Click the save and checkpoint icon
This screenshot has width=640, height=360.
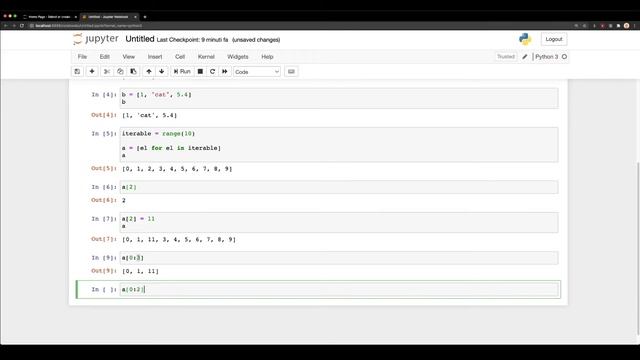click(77, 71)
